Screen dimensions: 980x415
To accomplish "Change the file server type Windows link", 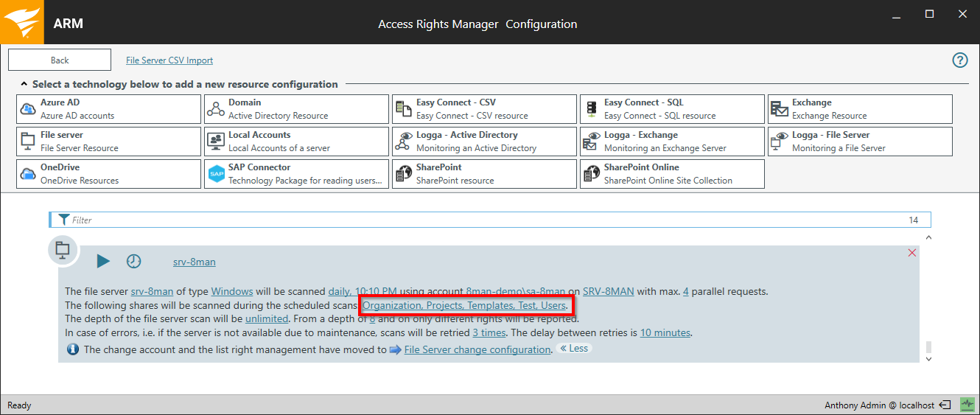I will [x=232, y=291].
